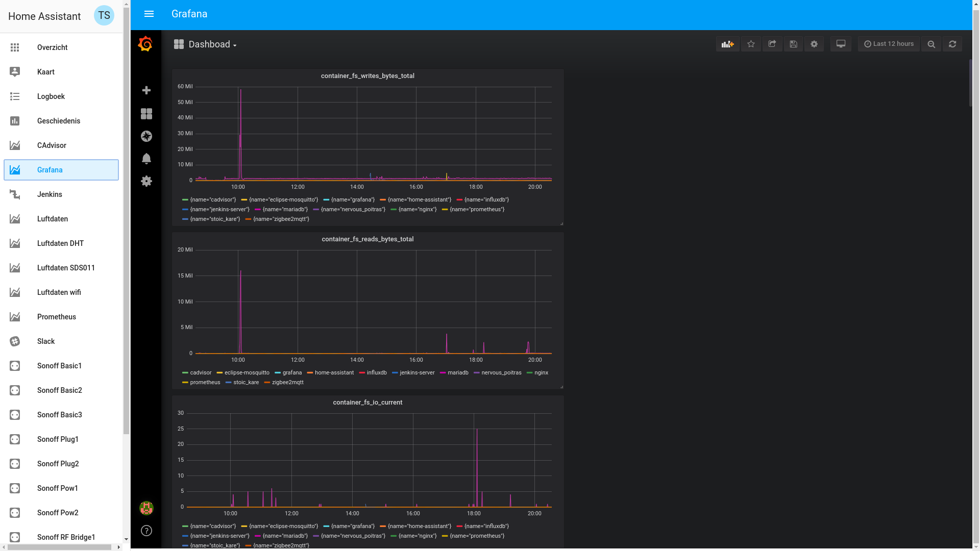The height and width of the screenshot is (551, 980).
Task: Click the container_fs_writes_bytes_total panel title
Action: (x=367, y=76)
